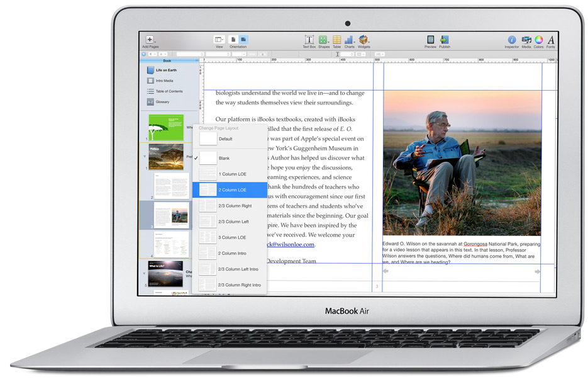Open the Inspector panel
588x387 pixels.
(x=512, y=40)
